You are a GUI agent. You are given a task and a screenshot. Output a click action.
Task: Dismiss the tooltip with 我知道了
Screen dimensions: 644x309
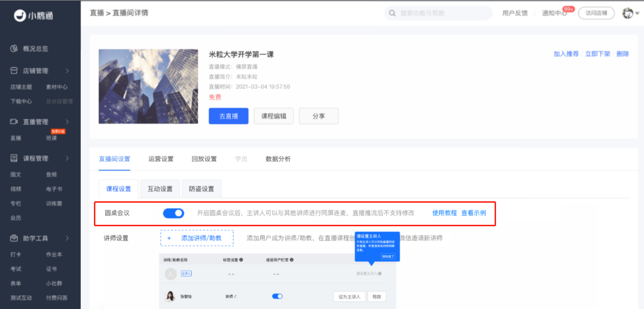tap(388, 256)
